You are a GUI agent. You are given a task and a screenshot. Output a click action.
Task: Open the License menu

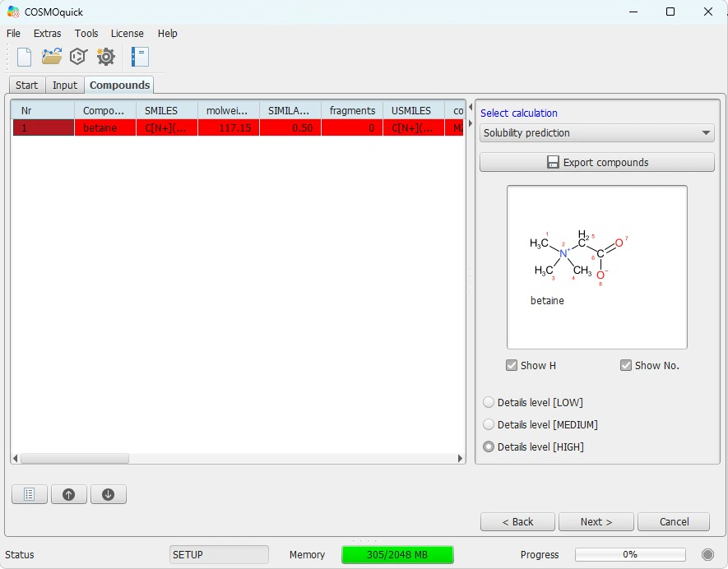coord(128,34)
